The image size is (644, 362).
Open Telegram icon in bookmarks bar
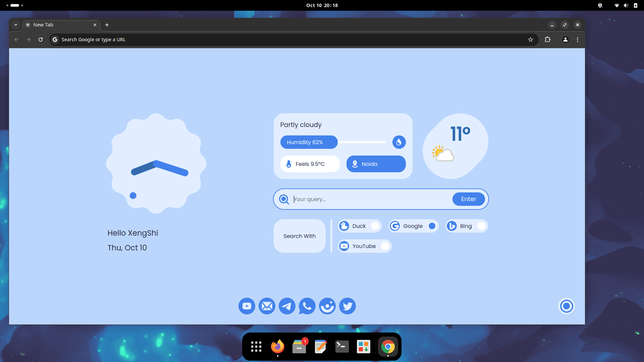287,306
